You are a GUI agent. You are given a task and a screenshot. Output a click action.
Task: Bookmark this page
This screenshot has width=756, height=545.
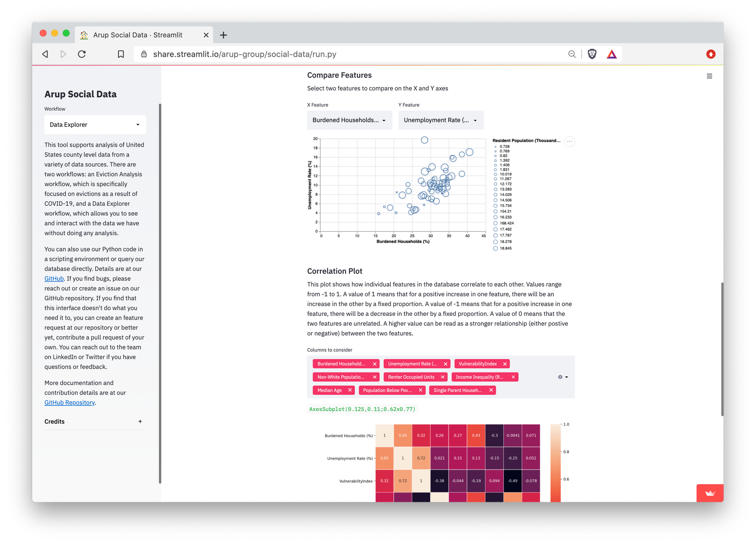[x=121, y=54]
